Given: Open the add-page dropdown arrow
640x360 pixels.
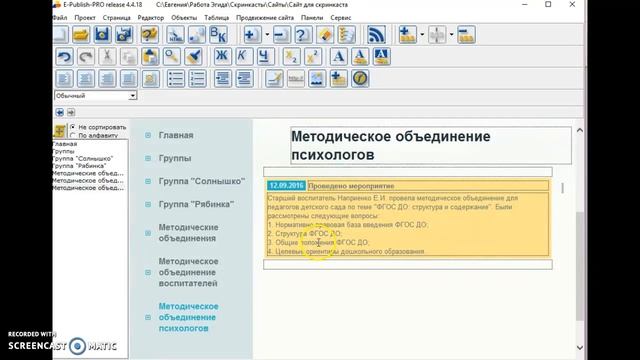Looking at the screenshot, I should 267,35.
